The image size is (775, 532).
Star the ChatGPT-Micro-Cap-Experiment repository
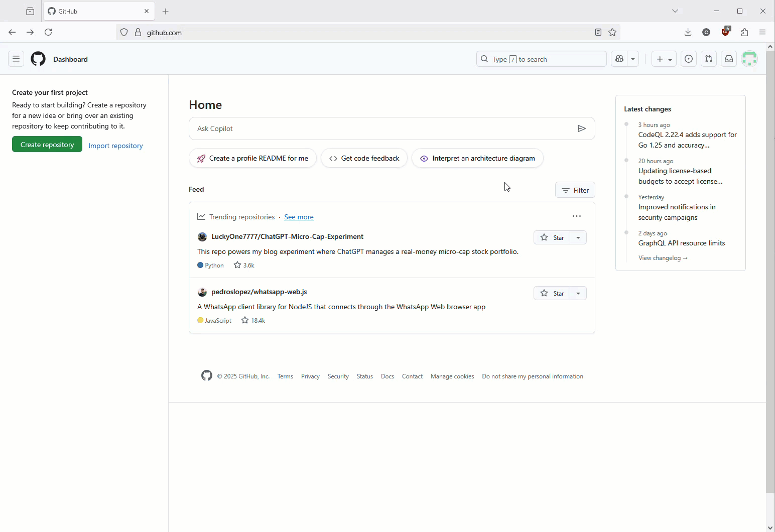click(x=553, y=237)
